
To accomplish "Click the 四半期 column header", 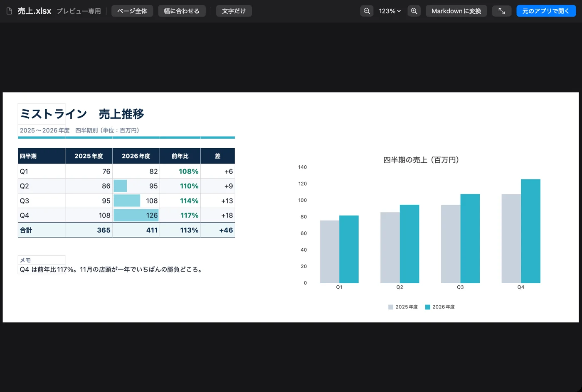I will [42, 156].
